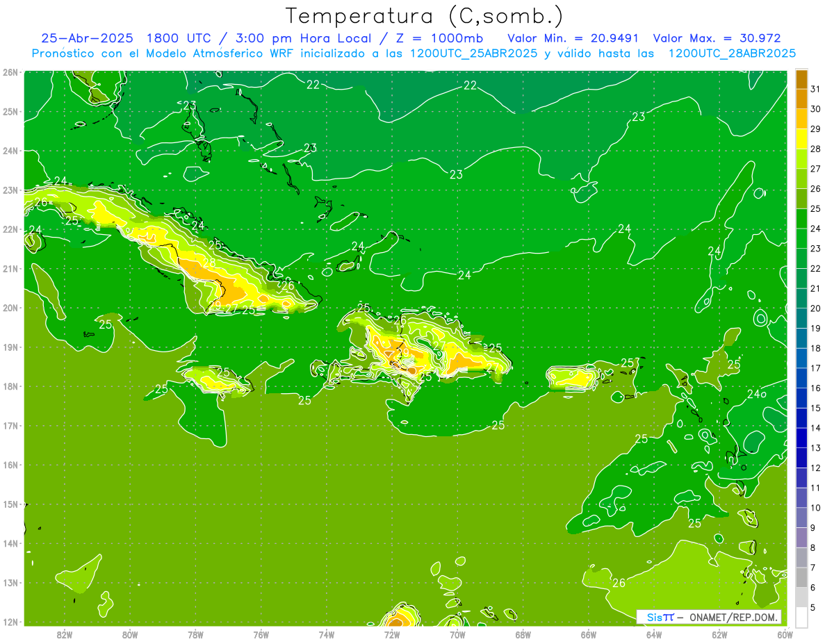Click the "26" contour label near 13N
The width and height of the screenshot is (834, 644).
(619, 583)
